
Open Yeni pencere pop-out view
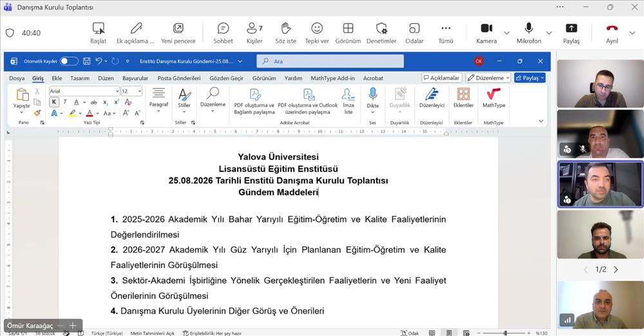(x=178, y=33)
